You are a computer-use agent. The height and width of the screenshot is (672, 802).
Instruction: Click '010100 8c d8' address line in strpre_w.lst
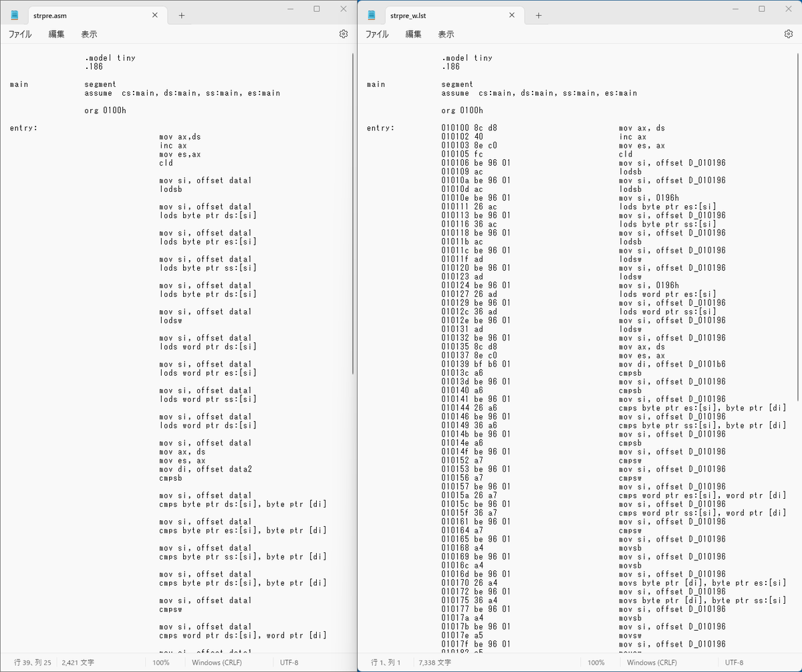[469, 128]
